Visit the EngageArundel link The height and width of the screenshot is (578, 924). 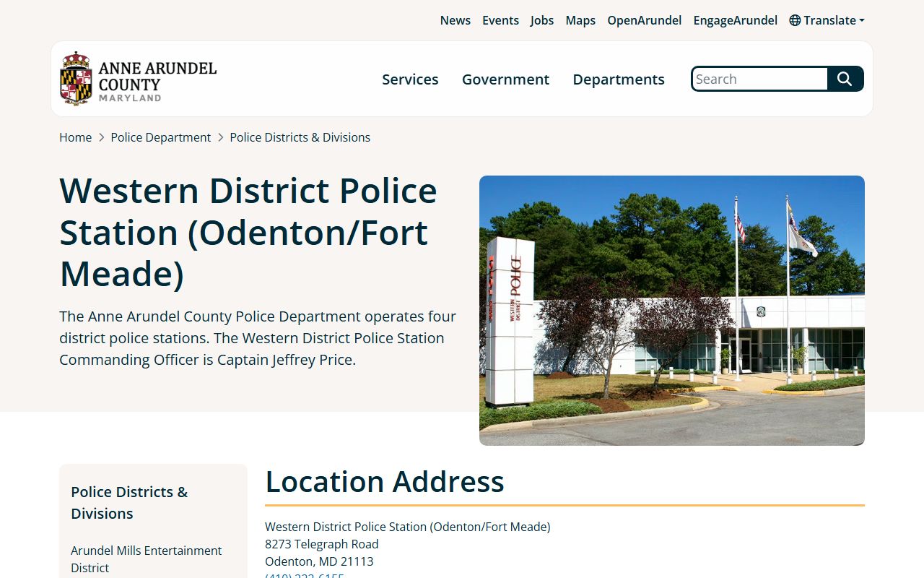(x=736, y=20)
